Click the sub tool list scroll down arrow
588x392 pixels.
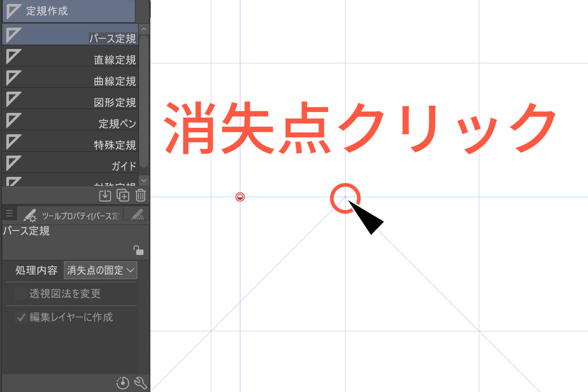[144, 180]
